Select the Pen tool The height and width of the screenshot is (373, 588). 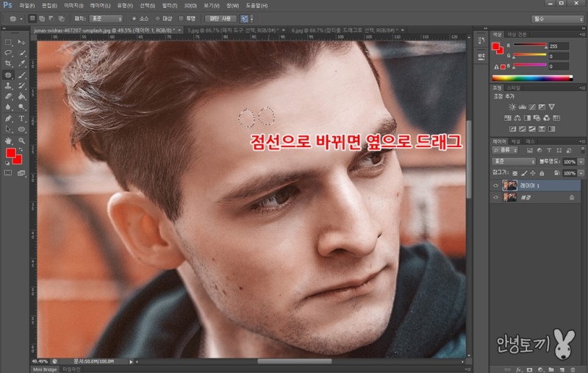pyautogui.click(x=8, y=118)
